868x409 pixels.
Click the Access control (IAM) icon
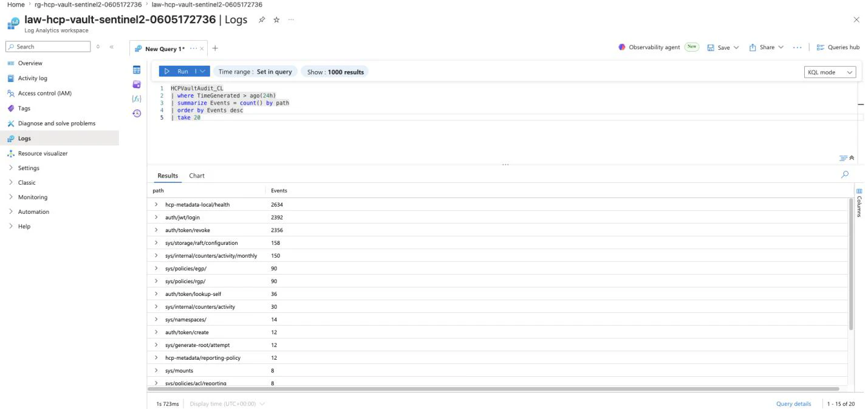(10, 94)
